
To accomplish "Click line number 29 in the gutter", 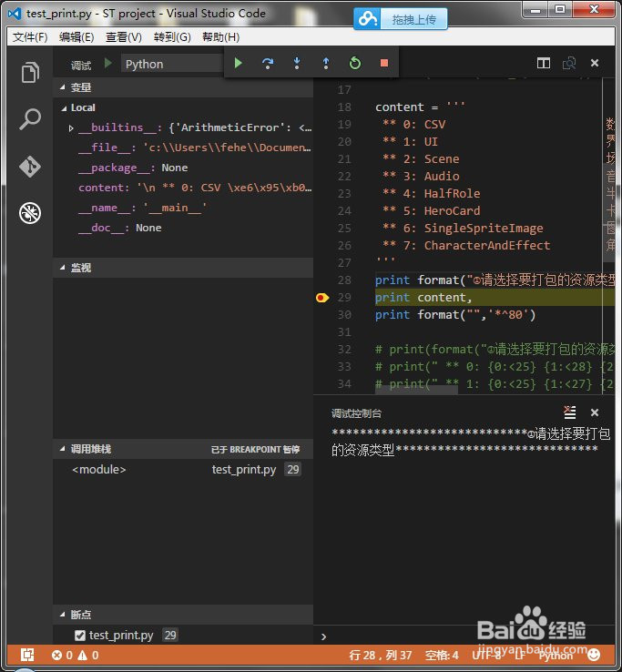I will click(344, 298).
